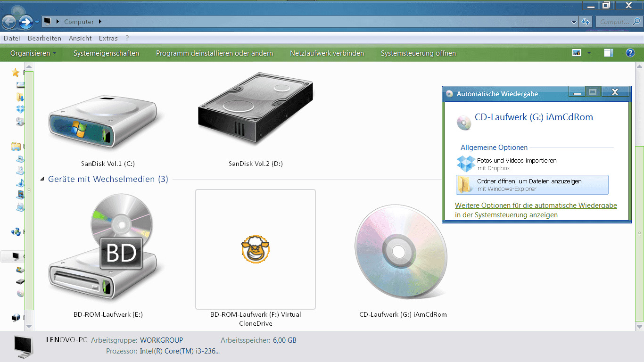Click the change view icon button
Viewport: 644px width, 362px height.
coord(577,53)
